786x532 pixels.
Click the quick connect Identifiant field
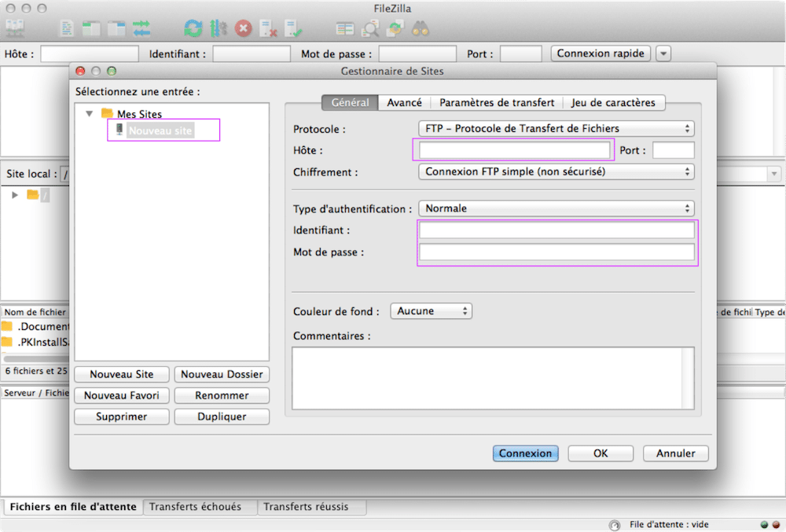(x=252, y=53)
